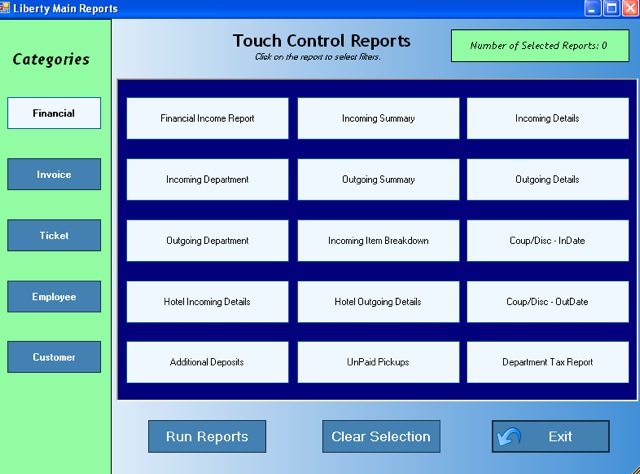Select the Financial category tab
Screen dimensions: 640x474
(54, 113)
